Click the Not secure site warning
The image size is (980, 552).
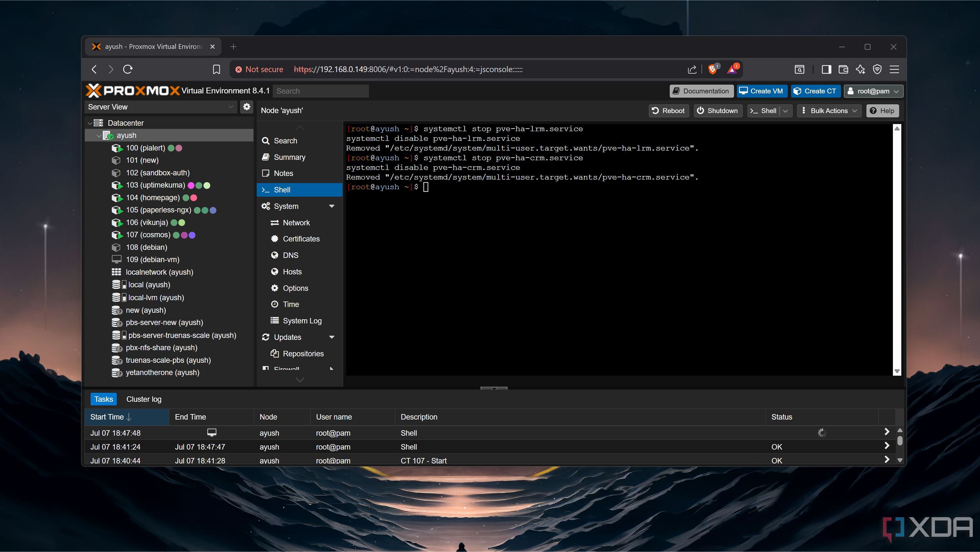(259, 69)
